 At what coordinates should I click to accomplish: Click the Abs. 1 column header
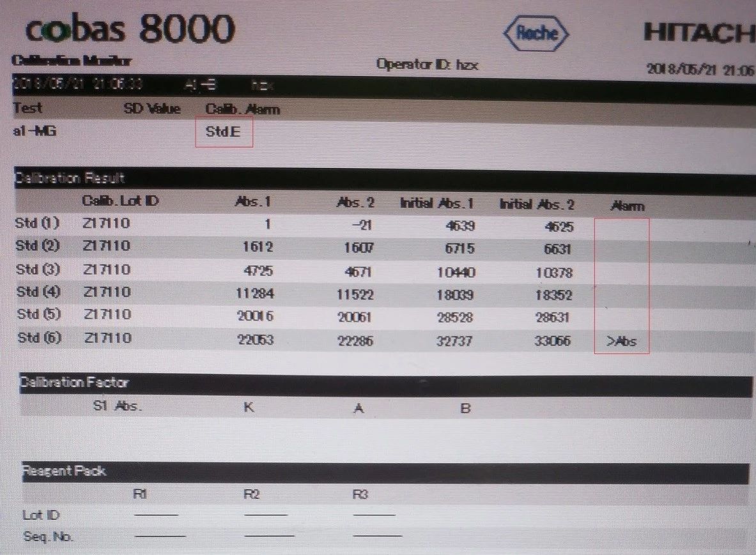click(x=253, y=201)
